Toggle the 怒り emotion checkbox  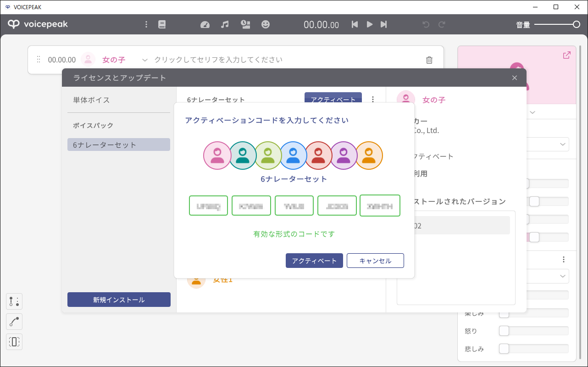pyautogui.click(x=504, y=330)
